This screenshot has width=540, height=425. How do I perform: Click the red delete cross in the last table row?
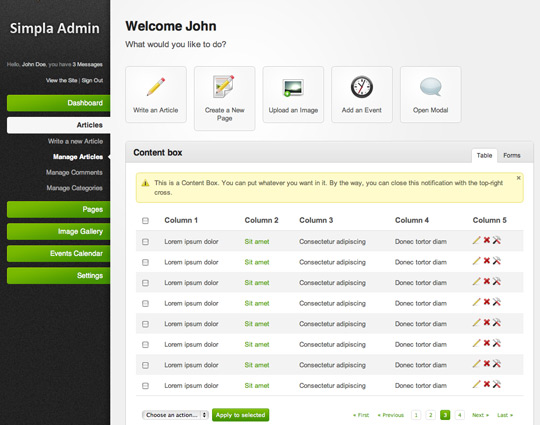(487, 384)
